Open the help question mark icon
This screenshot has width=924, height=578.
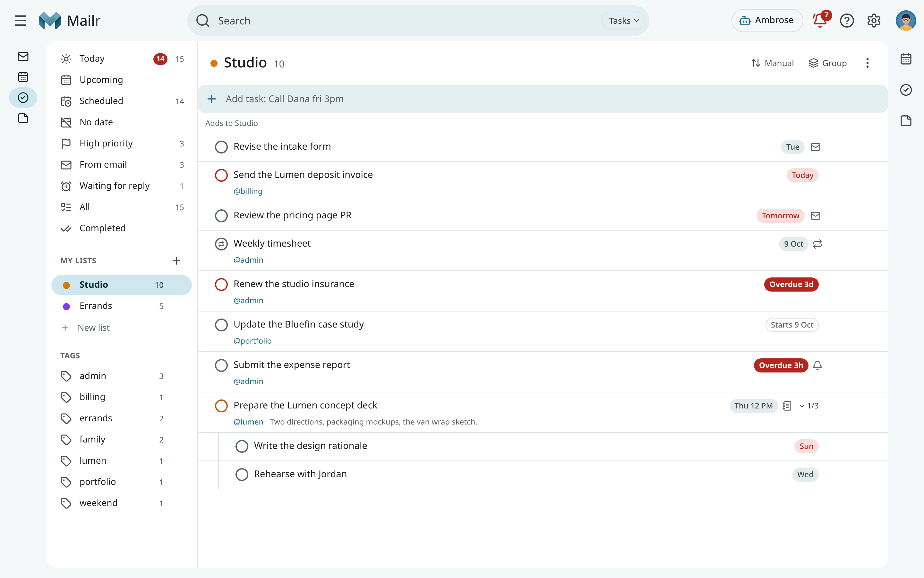click(x=846, y=21)
